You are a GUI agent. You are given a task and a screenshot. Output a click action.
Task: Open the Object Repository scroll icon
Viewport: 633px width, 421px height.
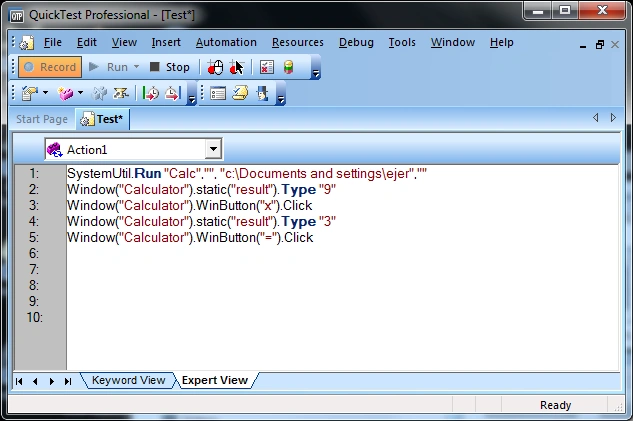[x=240, y=94]
